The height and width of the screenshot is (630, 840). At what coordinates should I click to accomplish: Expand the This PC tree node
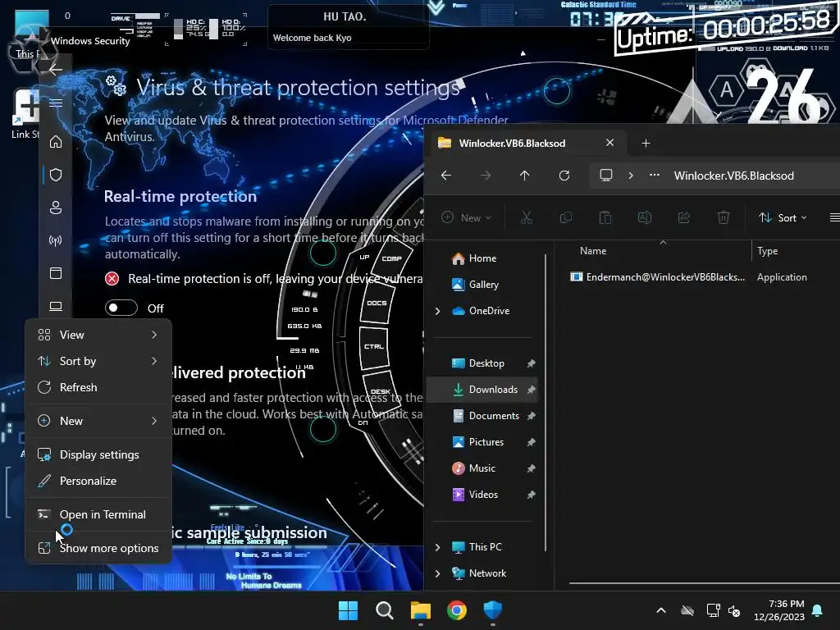tap(438, 547)
